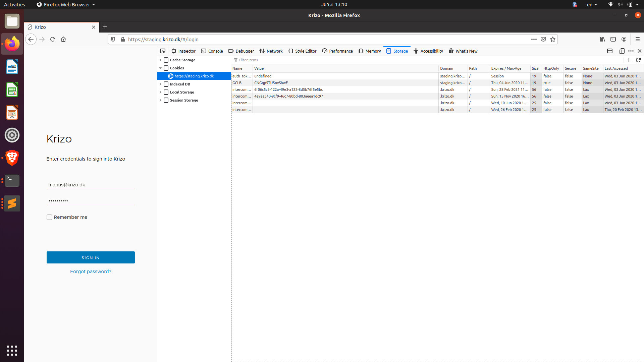Open Firefox Web Browser app menu
The image size is (644, 362).
pyautogui.click(x=66, y=4)
